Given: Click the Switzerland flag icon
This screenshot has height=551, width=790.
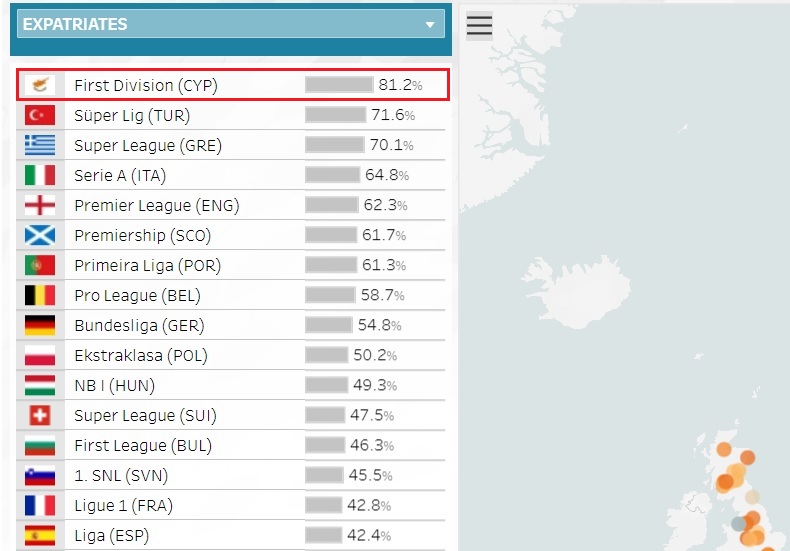Looking at the screenshot, I should pyautogui.click(x=40, y=416).
